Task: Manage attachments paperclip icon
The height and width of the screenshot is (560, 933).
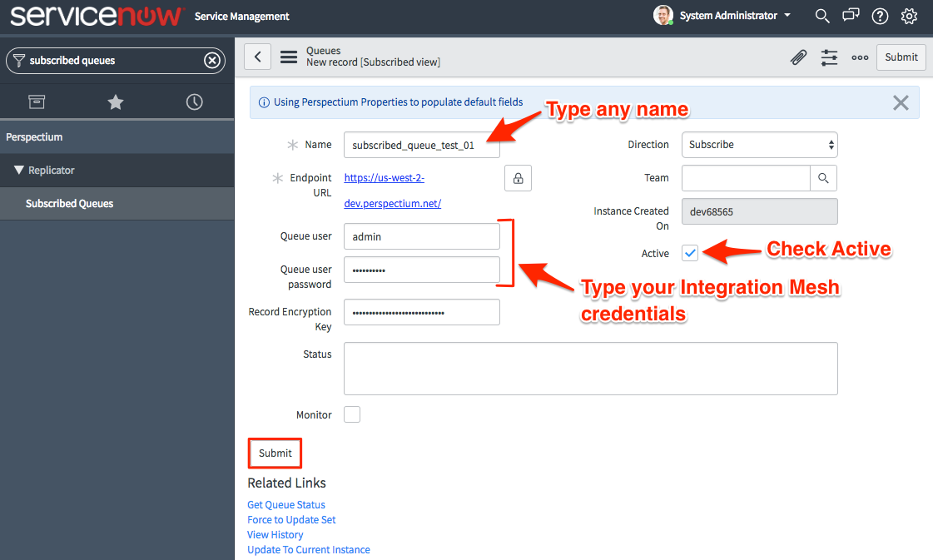Action: pyautogui.click(x=798, y=57)
